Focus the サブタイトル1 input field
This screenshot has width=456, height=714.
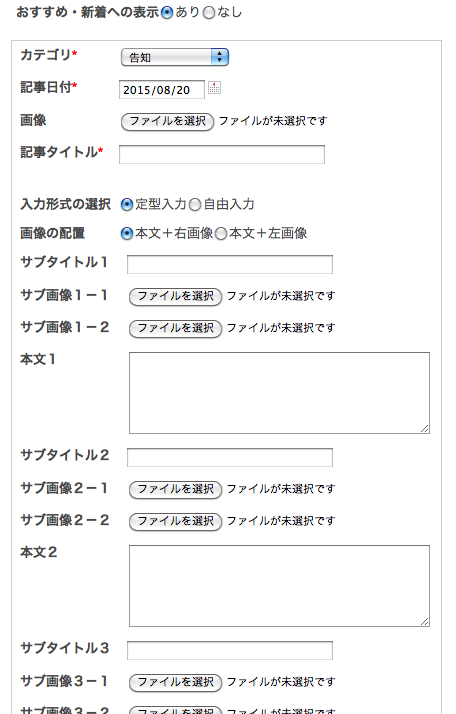tap(230, 265)
